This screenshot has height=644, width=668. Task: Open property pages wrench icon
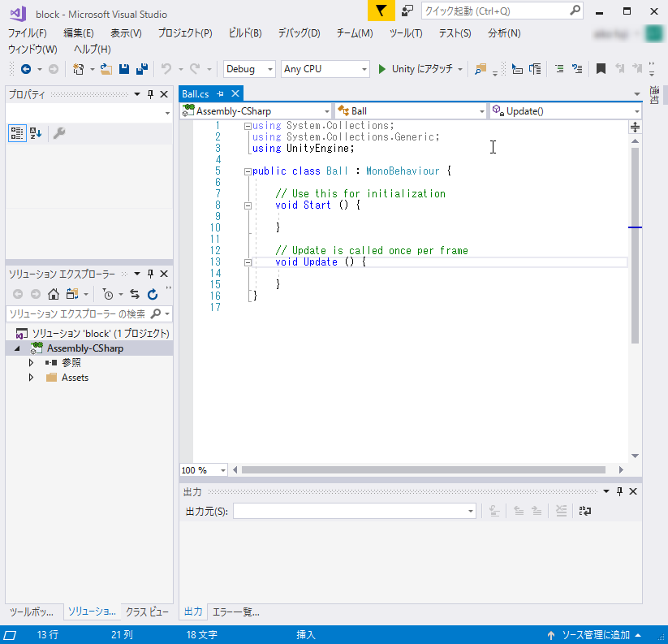(x=59, y=133)
